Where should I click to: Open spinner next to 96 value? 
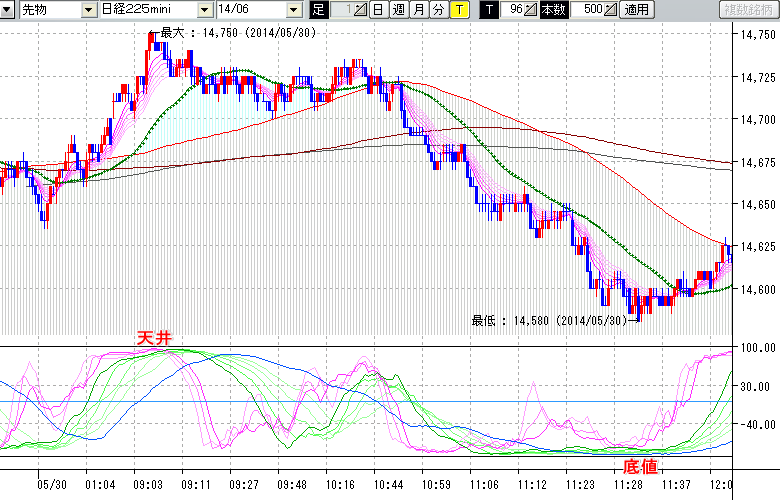click(532, 10)
